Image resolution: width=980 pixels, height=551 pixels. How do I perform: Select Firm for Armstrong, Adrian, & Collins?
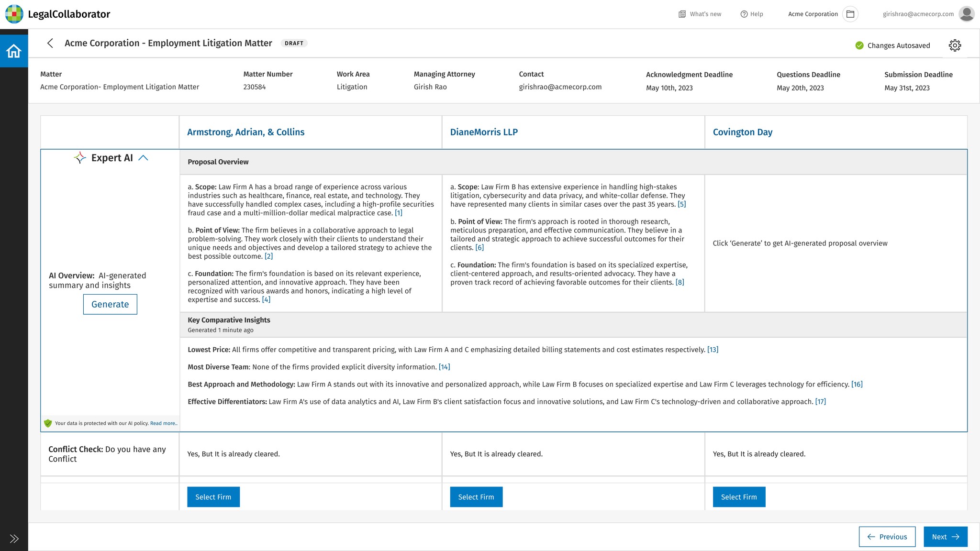(213, 497)
